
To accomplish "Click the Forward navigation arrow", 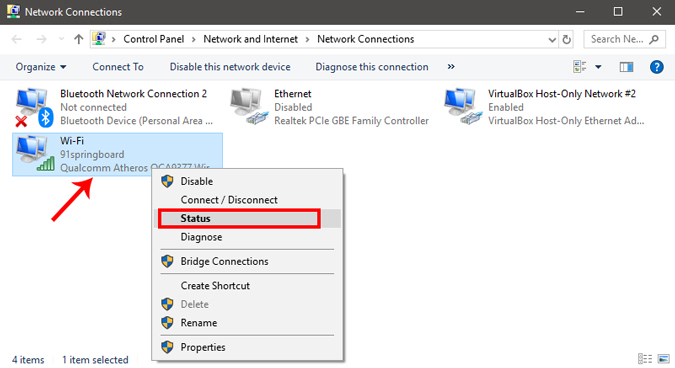I will [41, 40].
